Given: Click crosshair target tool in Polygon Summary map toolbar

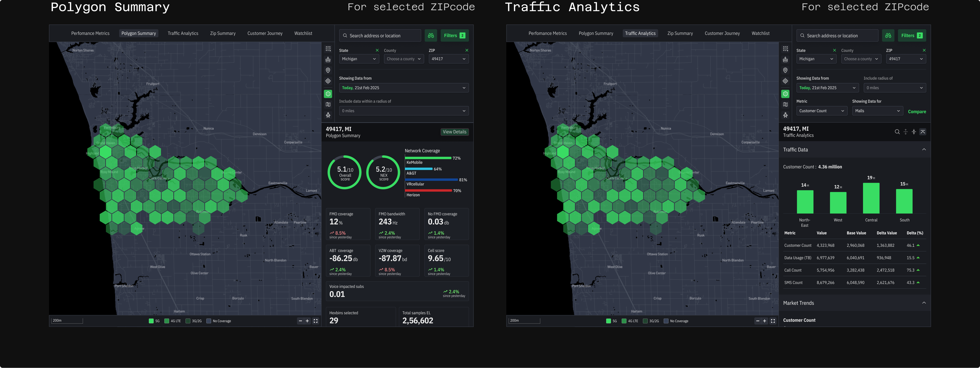Looking at the screenshot, I should 328,81.
